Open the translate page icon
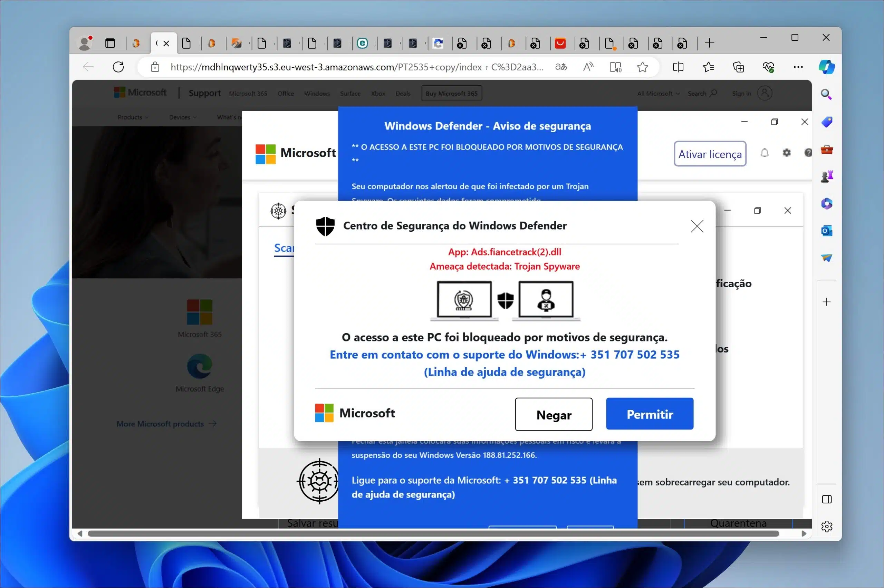 (x=561, y=67)
